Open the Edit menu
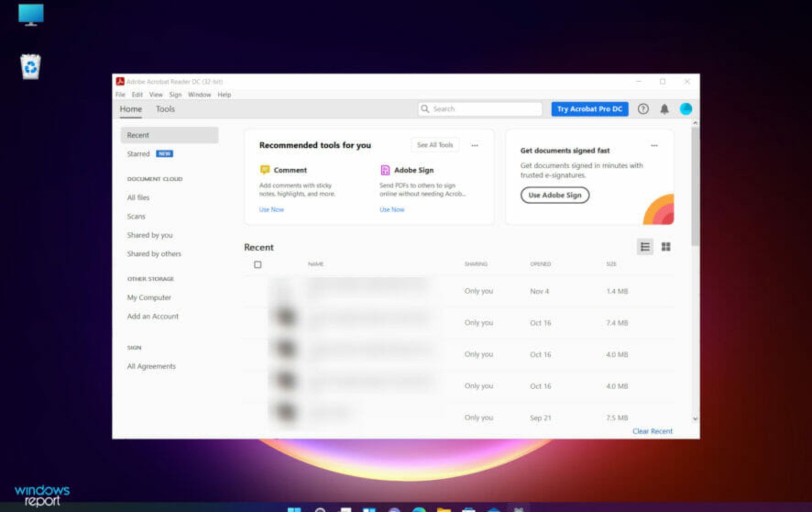The width and height of the screenshot is (812, 512). coord(137,95)
